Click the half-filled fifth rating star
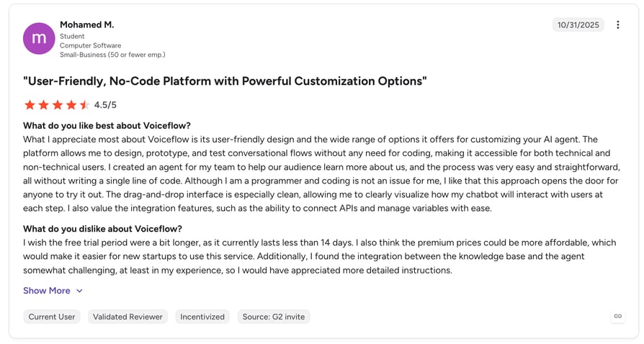This screenshot has height=344, width=644. tap(84, 104)
